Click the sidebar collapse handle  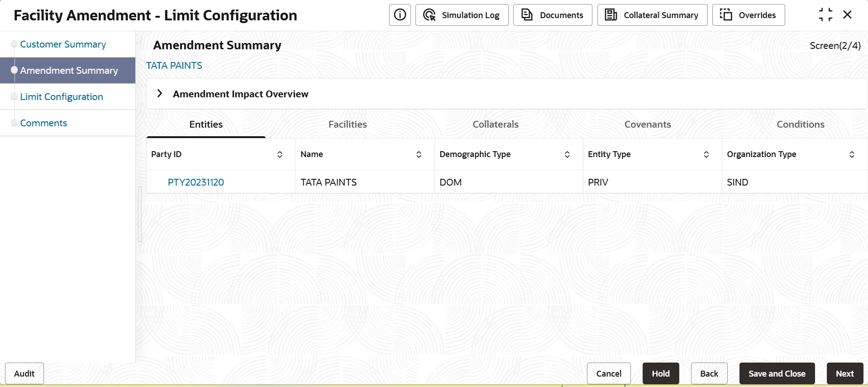pos(140,214)
